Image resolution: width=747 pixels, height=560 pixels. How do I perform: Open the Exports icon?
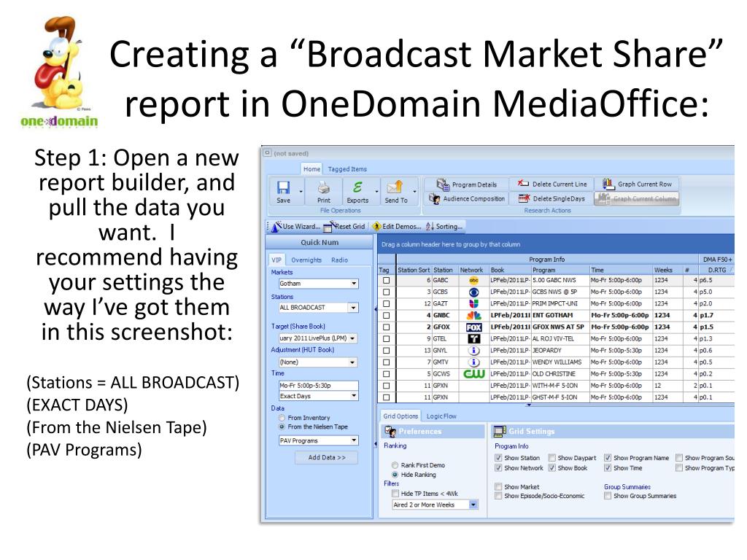[x=357, y=187]
